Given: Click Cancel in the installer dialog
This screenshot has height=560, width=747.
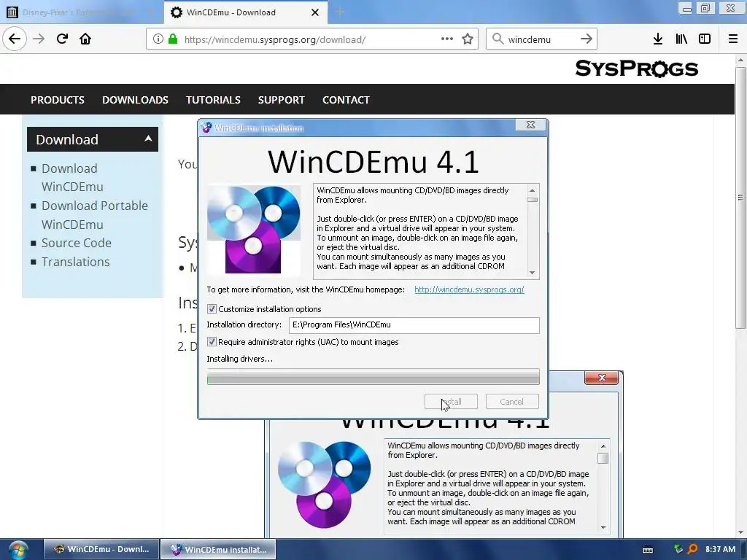Looking at the screenshot, I should (x=512, y=402).
